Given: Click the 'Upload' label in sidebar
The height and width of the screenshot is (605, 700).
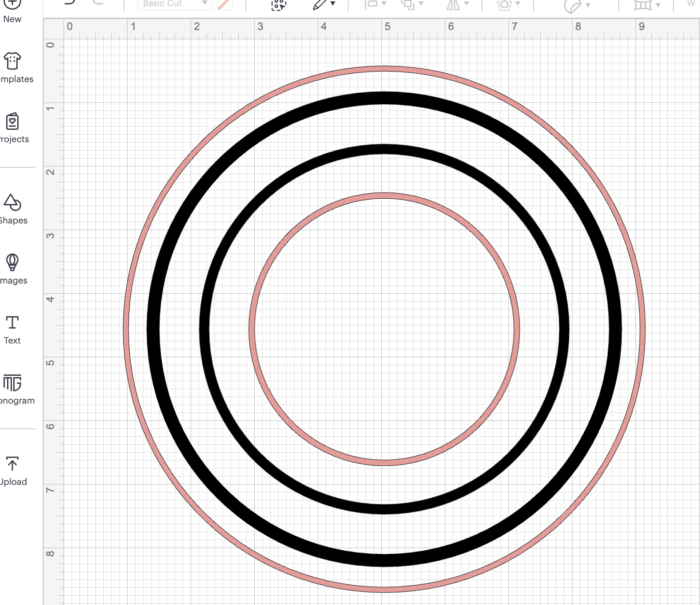Looking at the screenshot, I should [x=13, y=482].
